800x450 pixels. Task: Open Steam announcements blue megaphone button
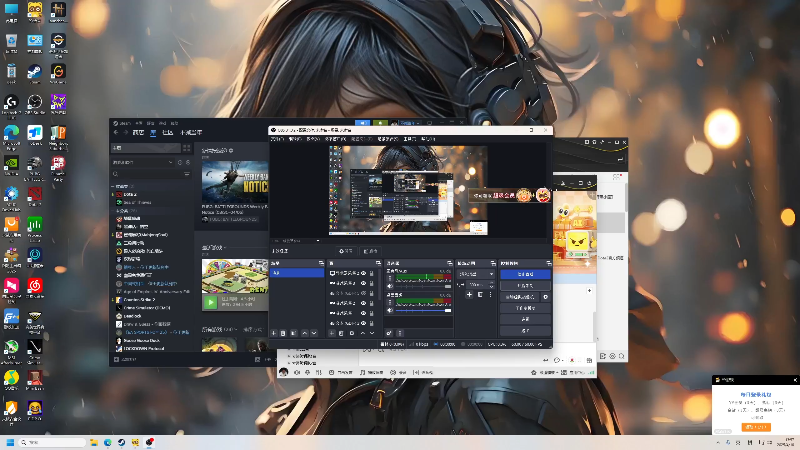tap(362, 123)
